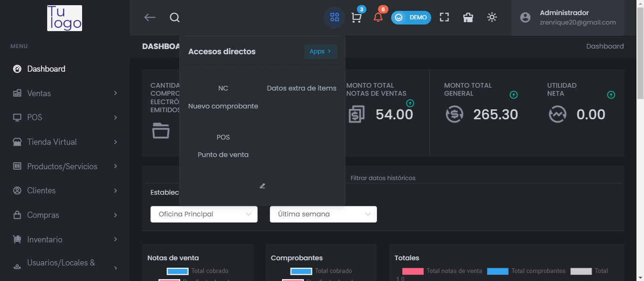The image size is (644, 281).
Task: Click the pencil edit icon in shortcuts panel
Action: pos(262,186)
